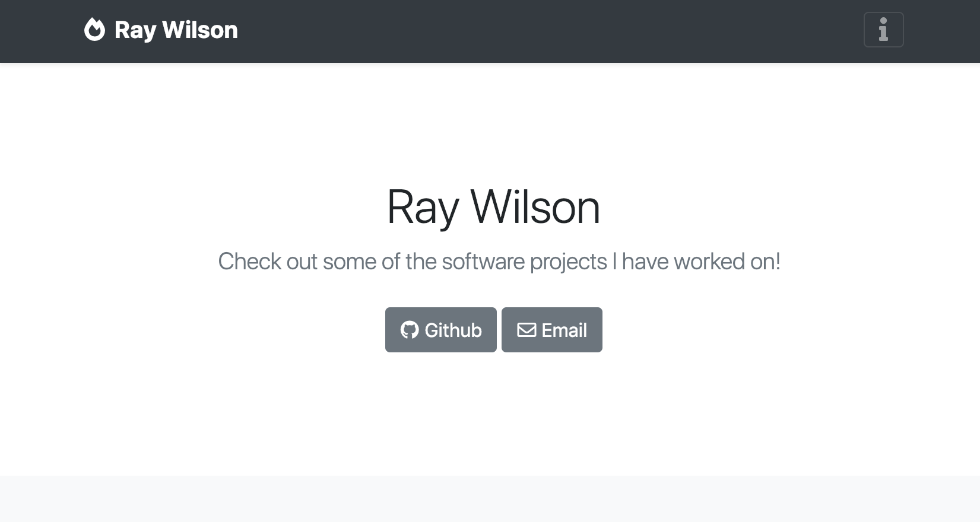Go to the Ray Wilson navbar brand link
The image size is (980, 522).
[x=161, y=30]
